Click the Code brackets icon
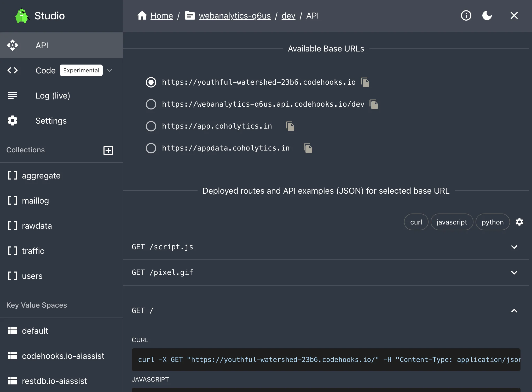Screen dimensions: 532x392 (13, 70)
